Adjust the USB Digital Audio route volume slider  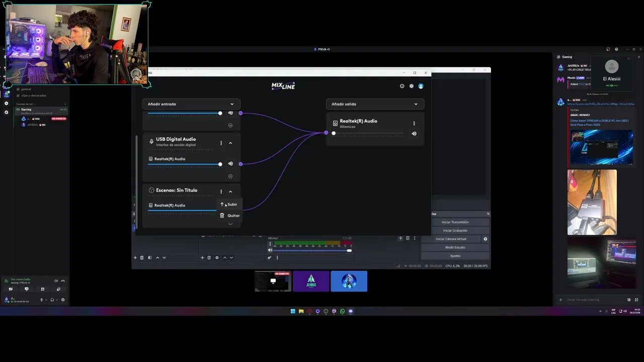tap(185, 164)
